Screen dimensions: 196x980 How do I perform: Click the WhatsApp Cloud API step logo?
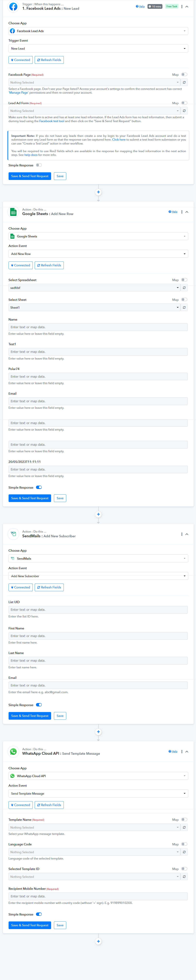point(13,752)
